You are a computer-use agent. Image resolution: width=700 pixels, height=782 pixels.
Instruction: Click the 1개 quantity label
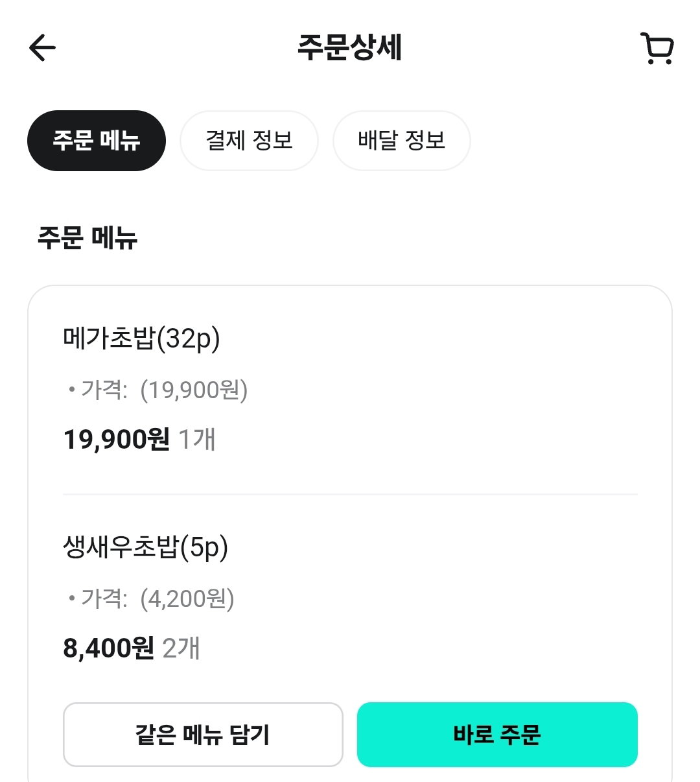[x=197, y=440]
